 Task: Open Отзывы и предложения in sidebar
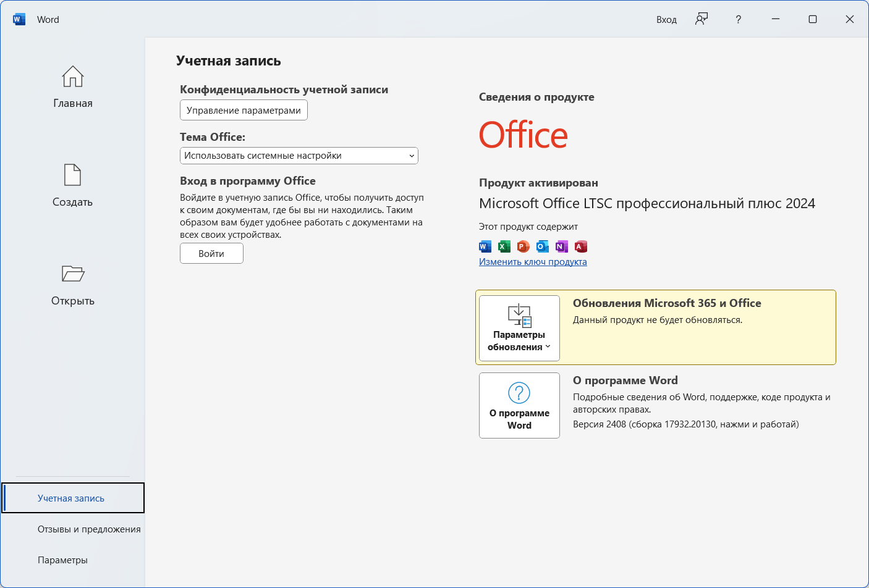pyautogui.click(x=89, y=529)
